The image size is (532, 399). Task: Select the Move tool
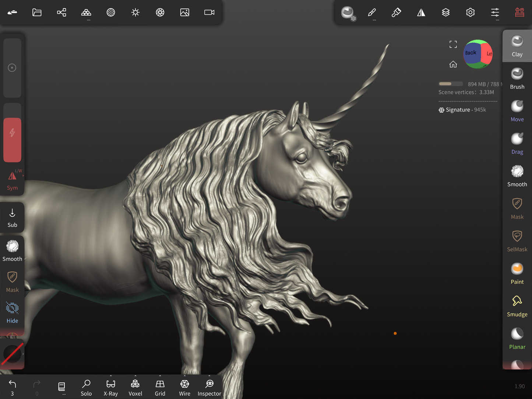pyautogui.click(x=517, y=111)
